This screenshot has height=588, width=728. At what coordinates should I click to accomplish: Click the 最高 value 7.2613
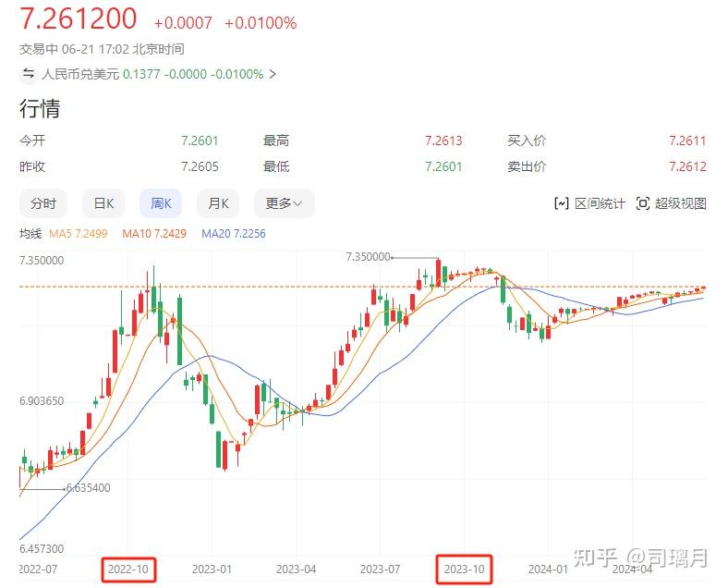tap(443, 141)
